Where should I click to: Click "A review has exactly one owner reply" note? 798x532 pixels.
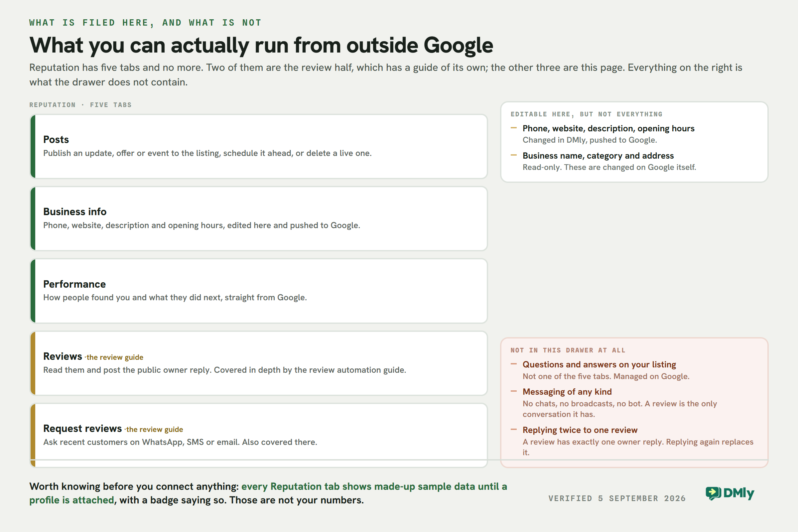638,447
